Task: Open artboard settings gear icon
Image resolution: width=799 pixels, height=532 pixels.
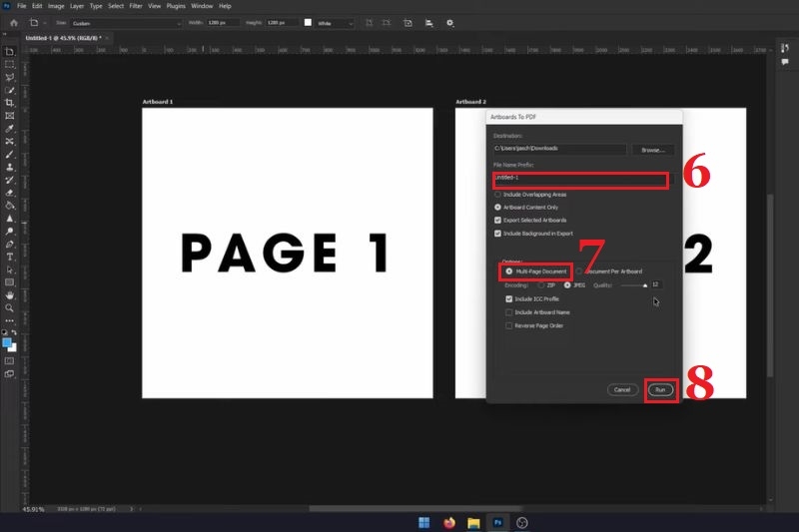Action: (x=450, y=23)
